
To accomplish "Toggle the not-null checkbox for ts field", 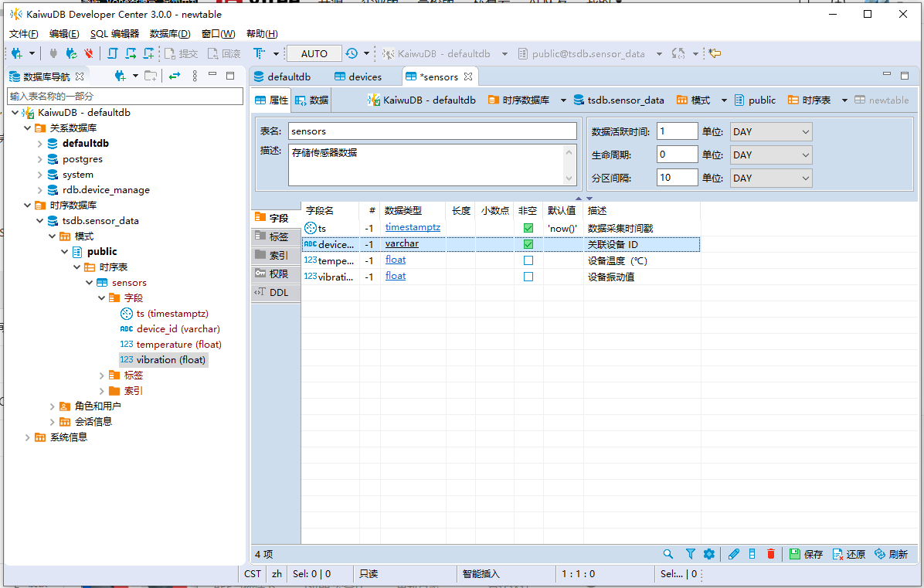I will 528,228.
